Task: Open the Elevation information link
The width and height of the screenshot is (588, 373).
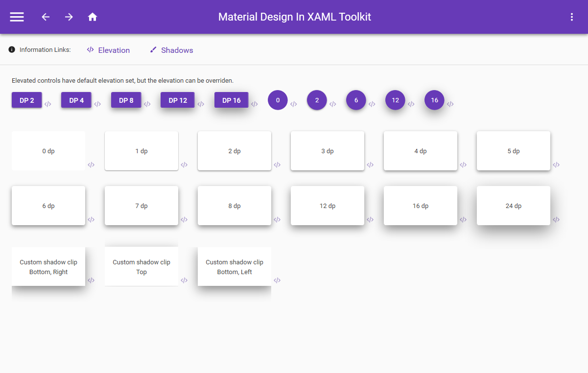Action: [108, 50]
